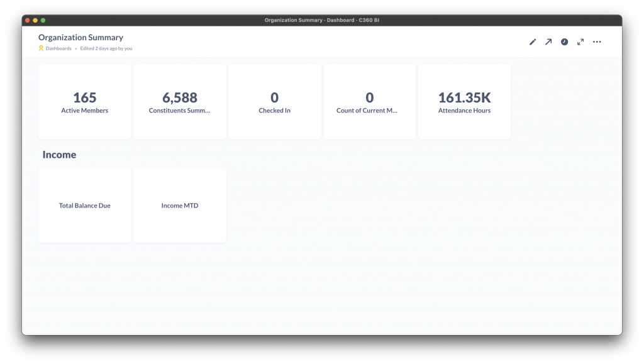Open the Income MTD card
This screenshot has height=364, width=644.
click(179, 206)
